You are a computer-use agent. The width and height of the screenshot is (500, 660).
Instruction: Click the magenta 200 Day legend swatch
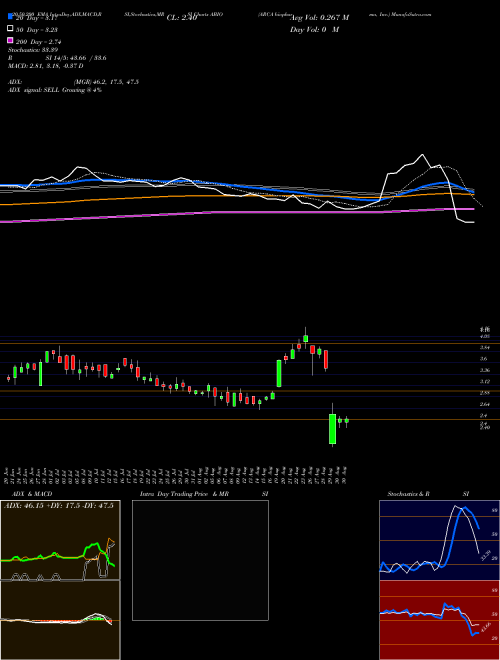[x=10, y=40]
